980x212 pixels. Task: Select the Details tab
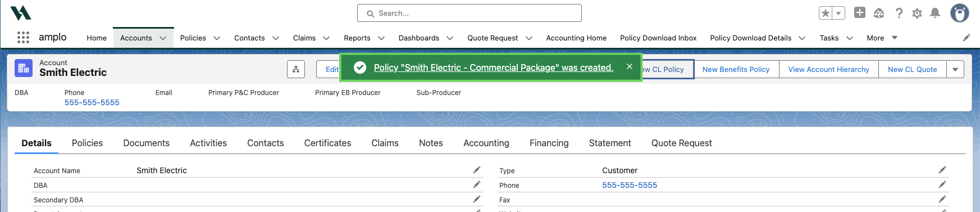(37, 143)
